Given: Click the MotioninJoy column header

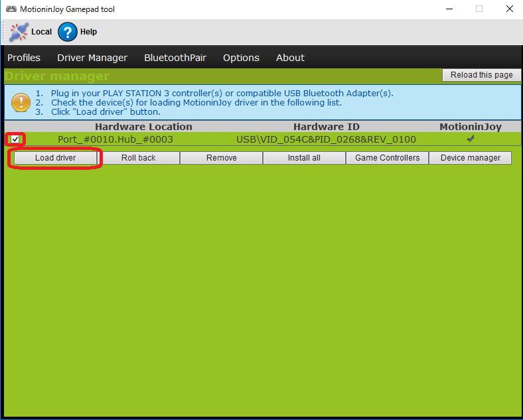Looking at the screenshot, I should [471, 127].
